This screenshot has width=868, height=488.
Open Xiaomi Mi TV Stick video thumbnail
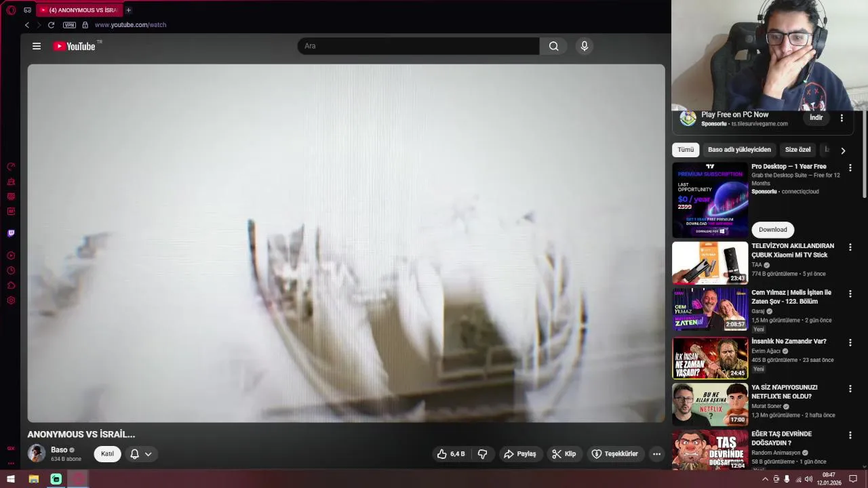710,263
